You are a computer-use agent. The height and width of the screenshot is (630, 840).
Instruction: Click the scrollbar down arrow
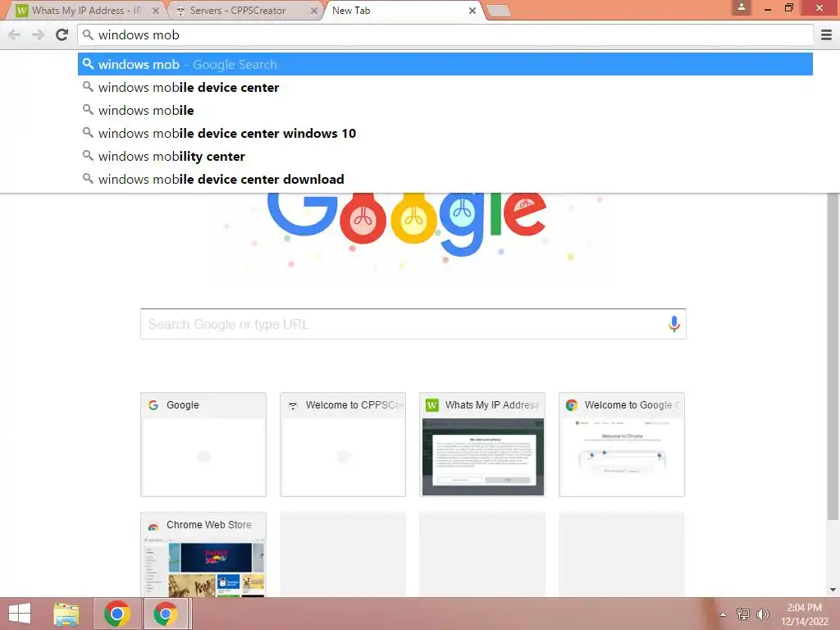click(x=833, y=590)
